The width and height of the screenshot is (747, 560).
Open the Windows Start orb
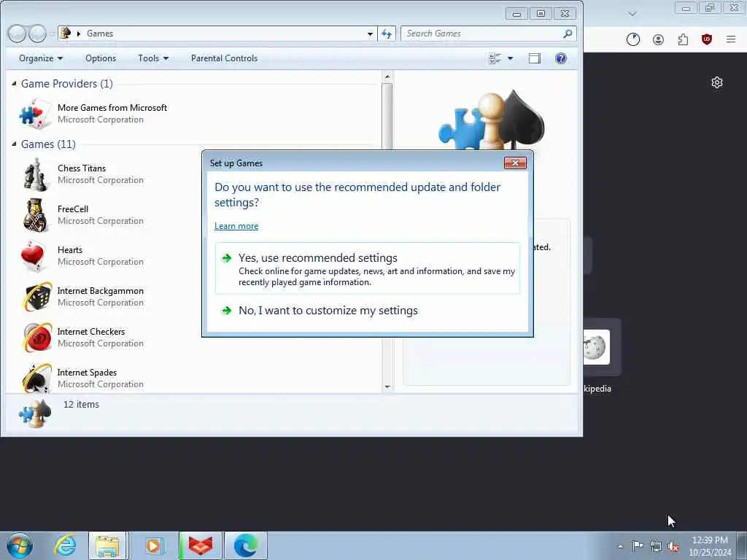coord(20,545)
